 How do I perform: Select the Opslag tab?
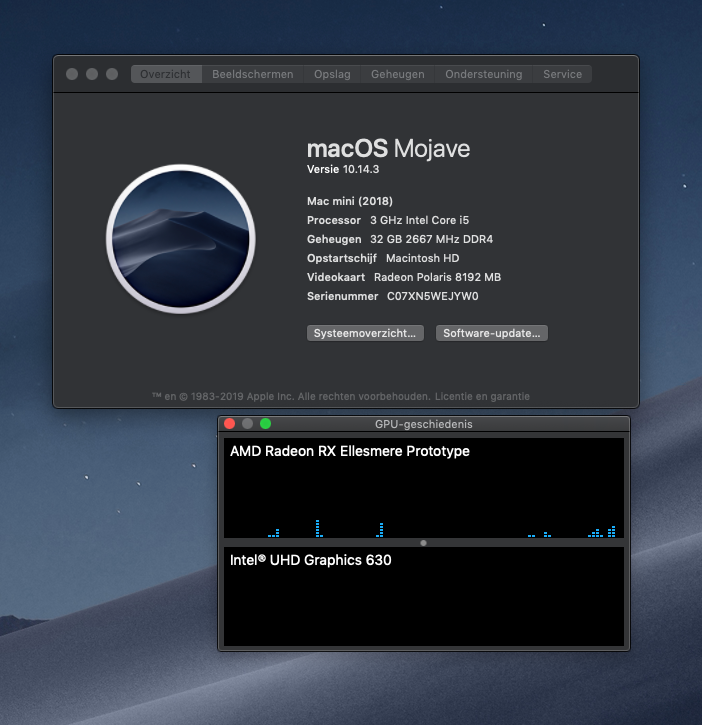(x=332, y=74)
